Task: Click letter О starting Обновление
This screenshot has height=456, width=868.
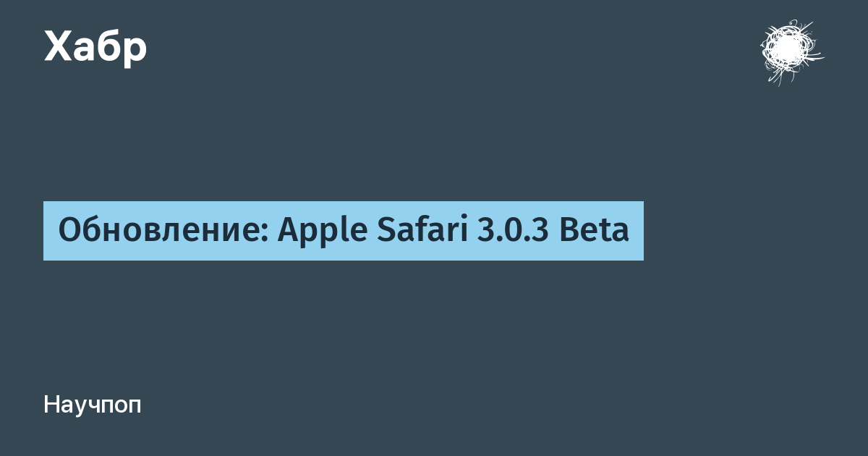Action: coord(68,230)
